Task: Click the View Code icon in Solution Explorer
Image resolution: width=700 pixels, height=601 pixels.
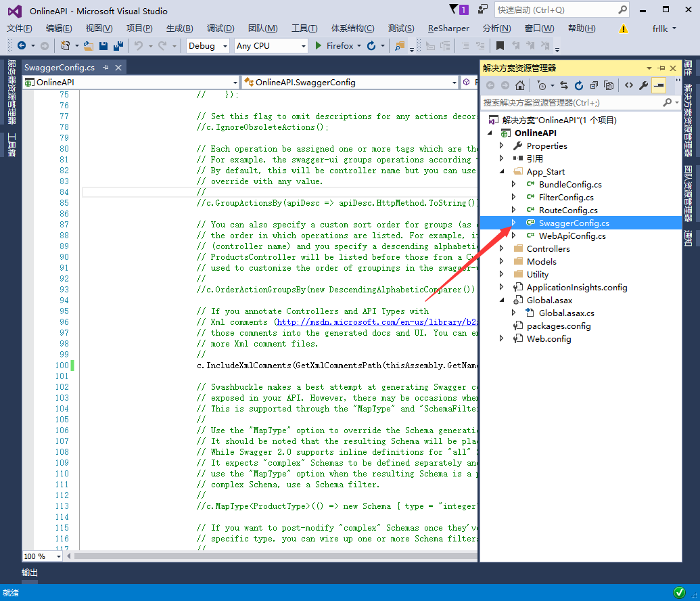Action: pos(628,85)
